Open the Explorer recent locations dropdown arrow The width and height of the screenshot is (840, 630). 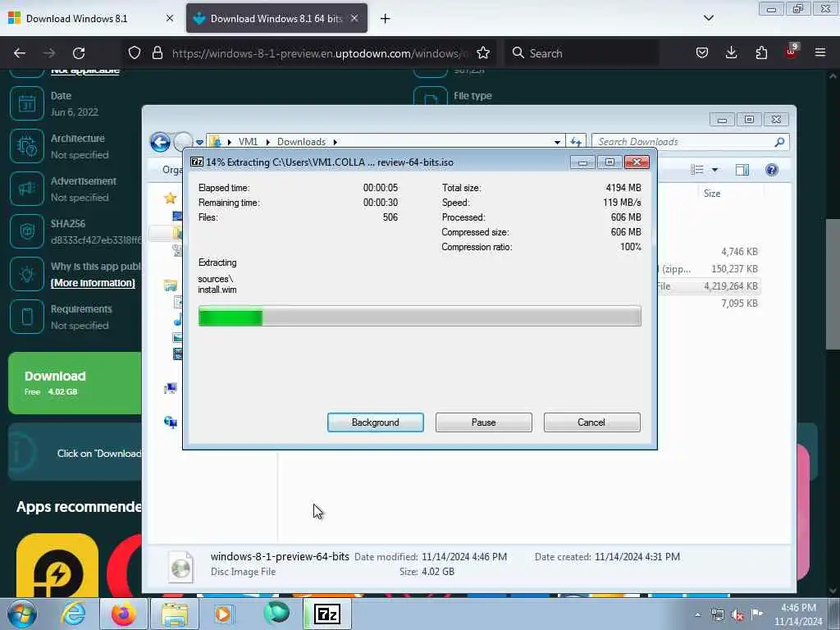click(199, 143)
